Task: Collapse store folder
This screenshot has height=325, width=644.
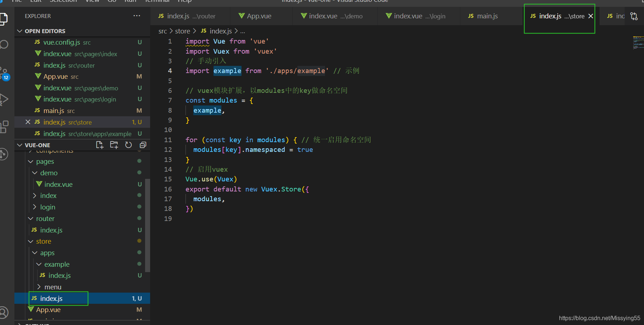Action: point(31,242)
